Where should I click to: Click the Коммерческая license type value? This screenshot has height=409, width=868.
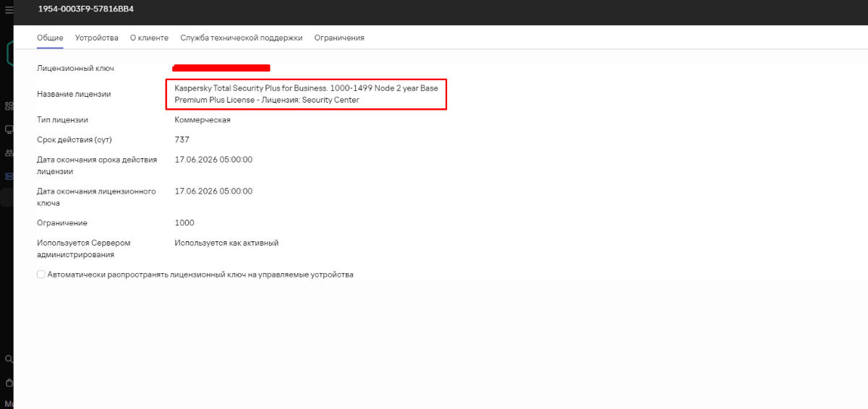tap(203, 119)
